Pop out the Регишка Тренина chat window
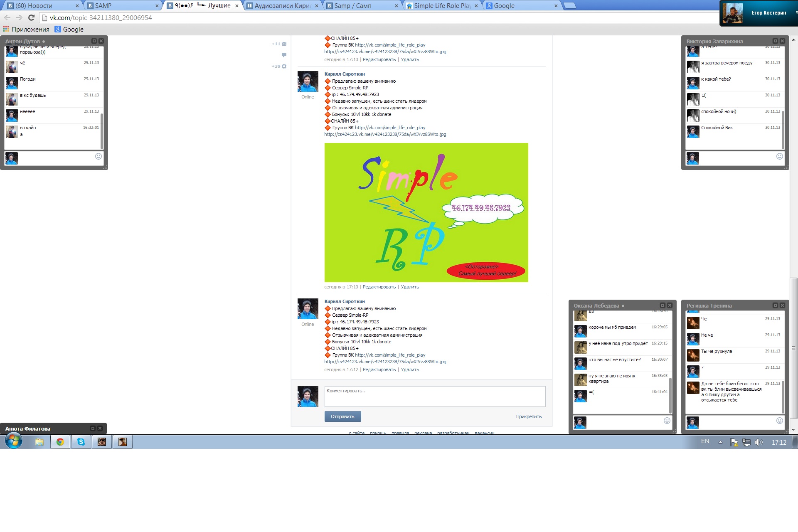This screenshot has width=798, height=532. pos(775,305)
